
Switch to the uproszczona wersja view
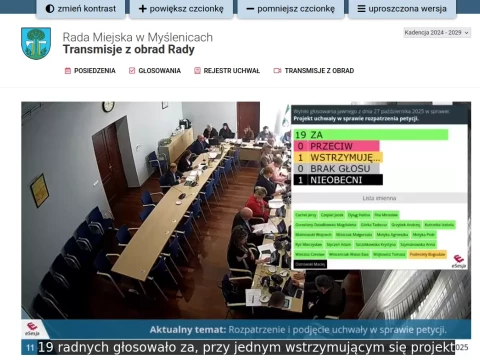coord(402,9)
